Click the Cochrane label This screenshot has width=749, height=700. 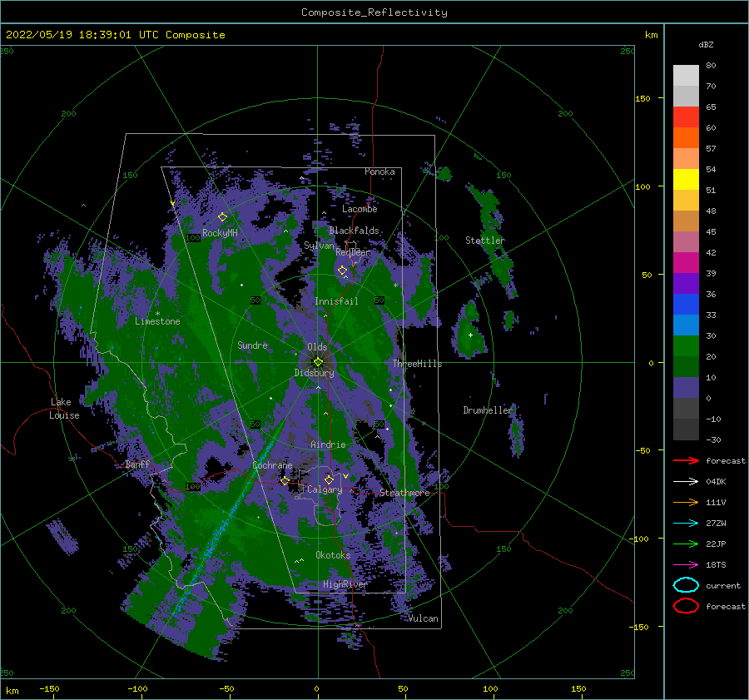(x=272, y=465)
